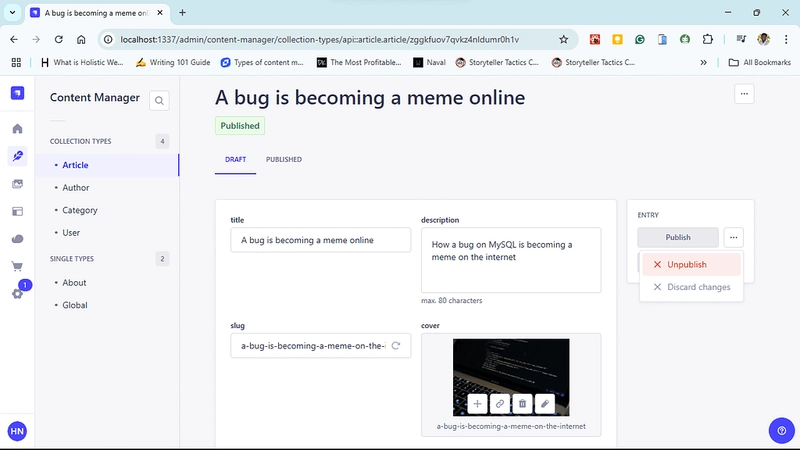Select Unpublish from the menu
Viewport: 800px width, 450px height.
[x=691, y=264]
